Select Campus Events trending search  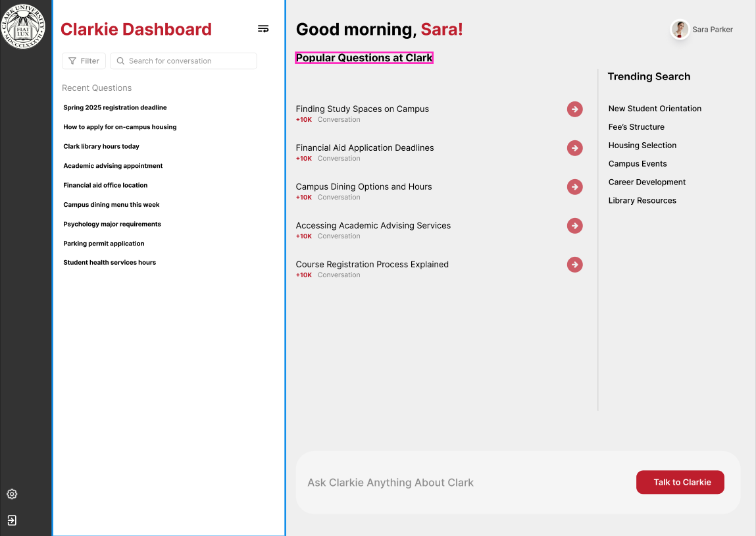coord(638,163)
